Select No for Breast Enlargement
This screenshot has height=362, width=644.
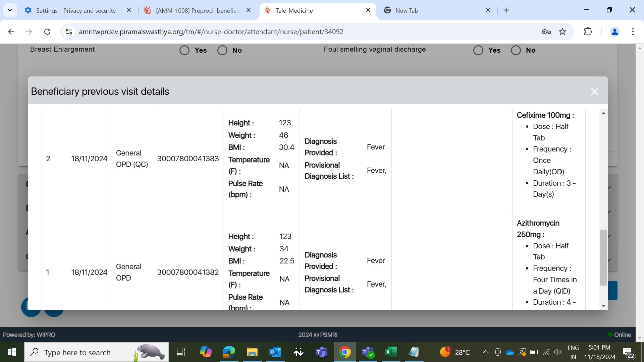222,50
